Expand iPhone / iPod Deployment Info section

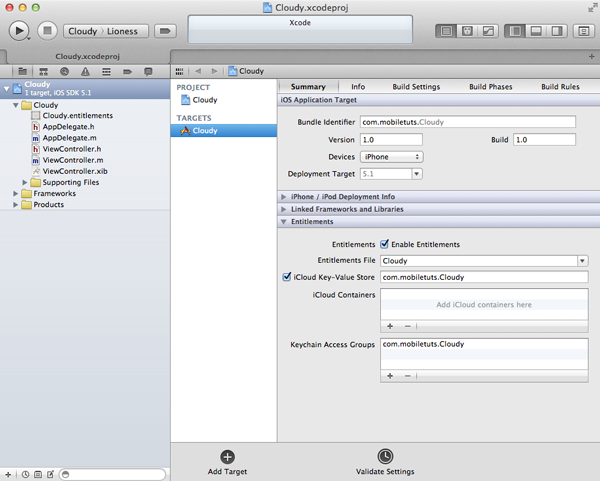[284, 197]
